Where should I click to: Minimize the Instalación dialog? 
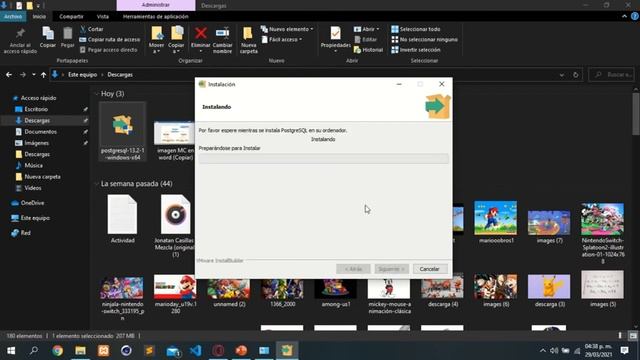click(x=399, y=84)
